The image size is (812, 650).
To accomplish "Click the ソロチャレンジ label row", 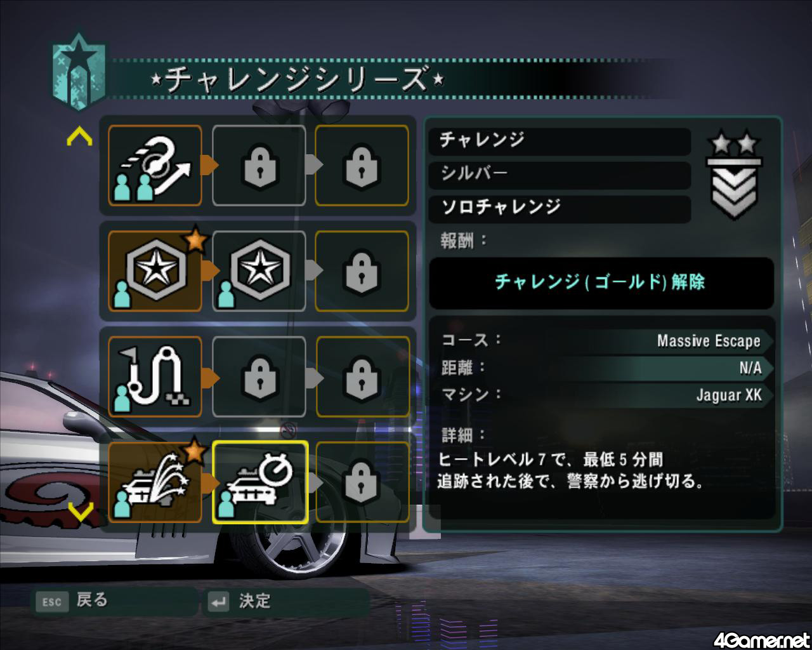I will click(x=560, y=208).
